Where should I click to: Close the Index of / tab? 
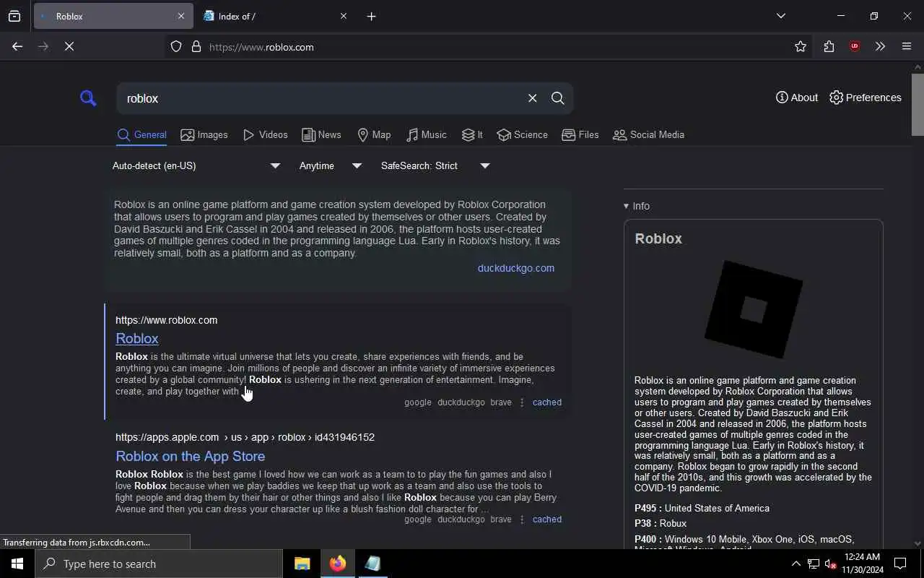point(344,16)
